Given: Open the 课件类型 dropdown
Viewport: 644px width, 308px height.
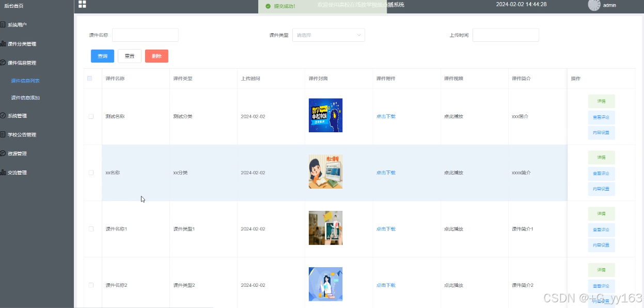Looking at the screenshot, I should (x=328, y=35).
